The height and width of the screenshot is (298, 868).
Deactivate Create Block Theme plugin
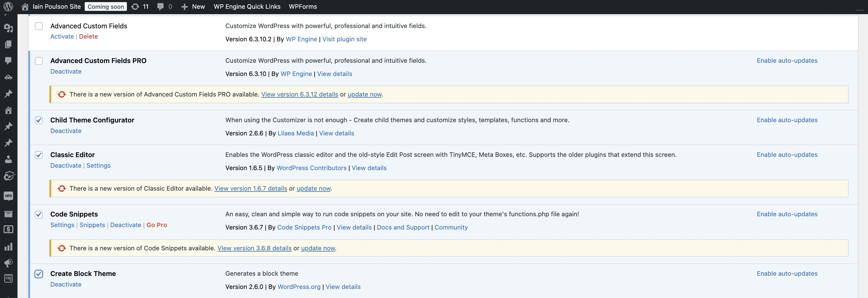point(66,284)
